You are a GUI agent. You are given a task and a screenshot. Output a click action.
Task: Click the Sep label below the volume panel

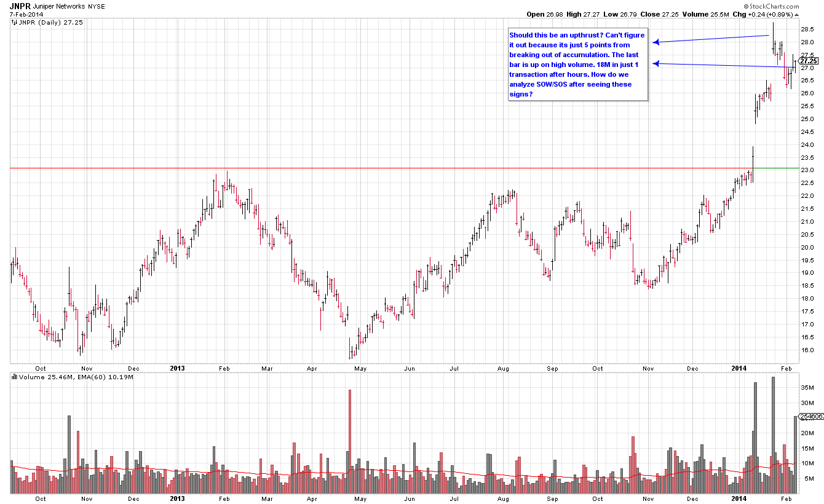(553, 499)
